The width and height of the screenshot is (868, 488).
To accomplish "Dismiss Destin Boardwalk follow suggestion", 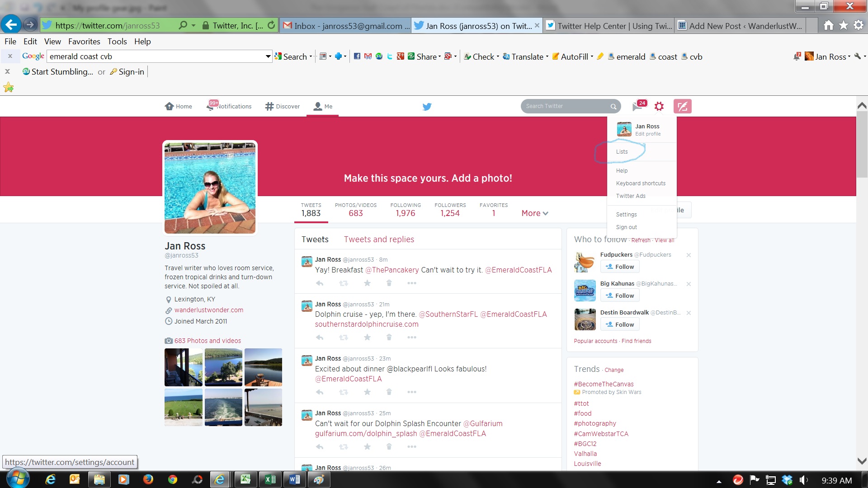I will pyautogui.click(x=689, y=313).
